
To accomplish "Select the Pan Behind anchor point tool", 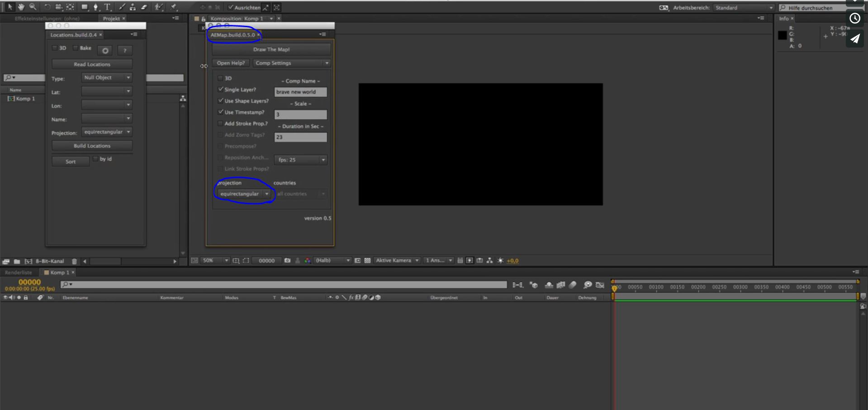I will click(x=71, y=7).
